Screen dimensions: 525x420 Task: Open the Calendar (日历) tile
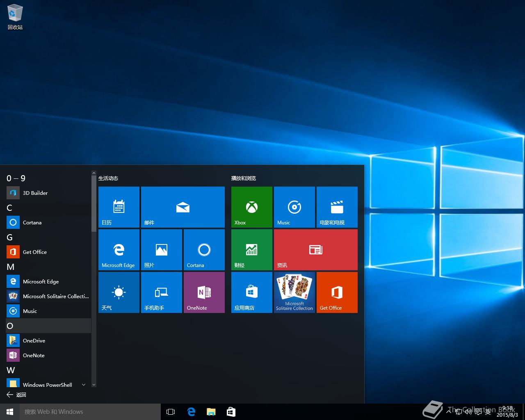pos(119,207)
